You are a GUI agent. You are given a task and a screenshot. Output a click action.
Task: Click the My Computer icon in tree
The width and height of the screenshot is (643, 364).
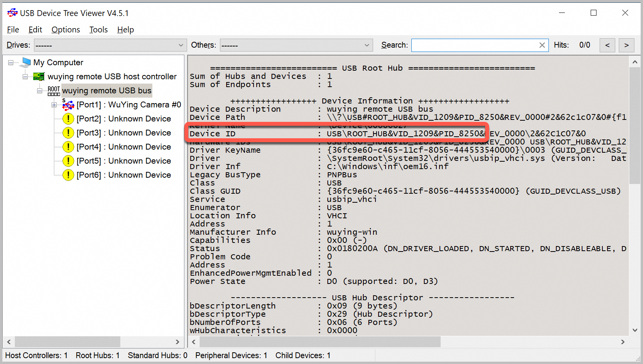[x=26, y=62]
